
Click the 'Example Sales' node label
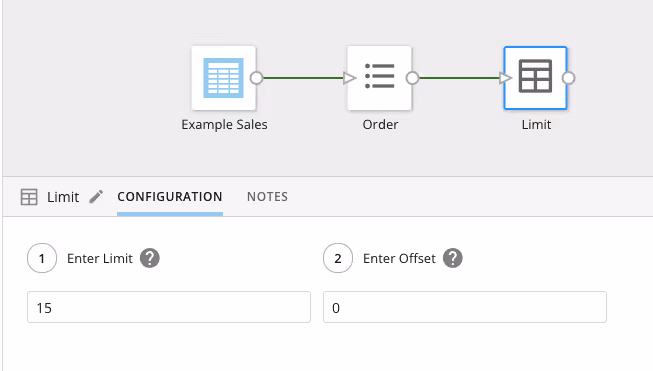coord(224,124)
